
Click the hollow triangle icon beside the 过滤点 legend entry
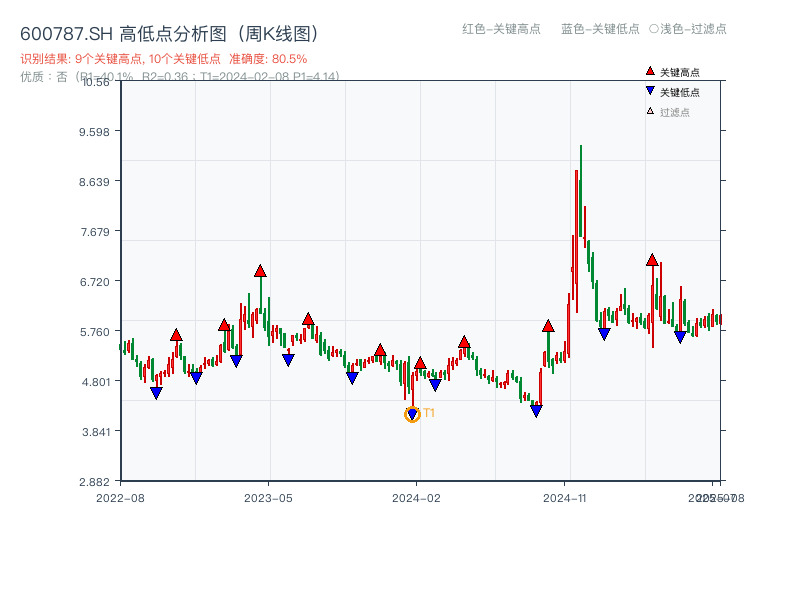pyautogui.click(x=650, y=111)
